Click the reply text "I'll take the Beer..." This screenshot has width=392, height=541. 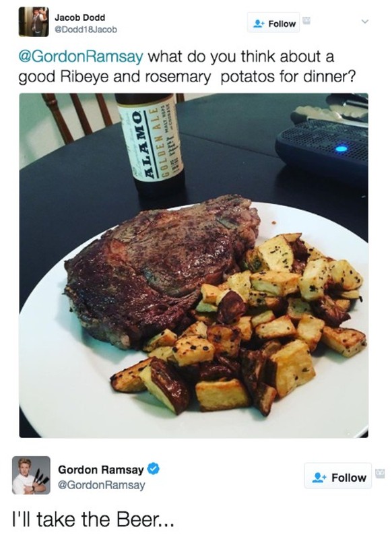pyautogui.click(x=92, y=519)
